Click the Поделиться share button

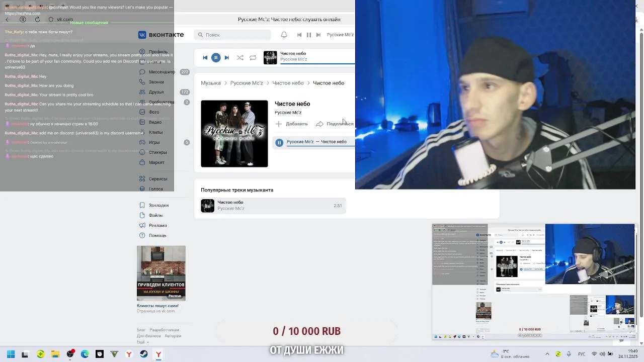click(x=335, y=124)
